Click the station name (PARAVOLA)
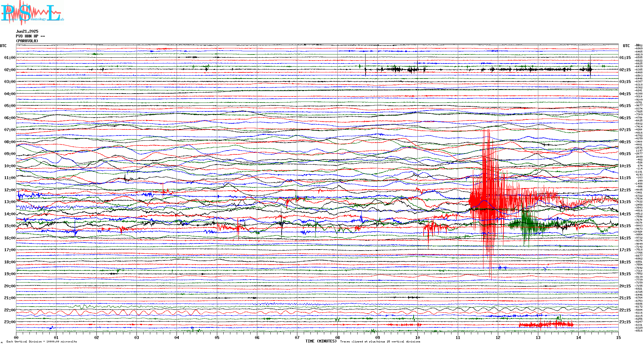Viewport: 644px width, 346px height. 27,41
